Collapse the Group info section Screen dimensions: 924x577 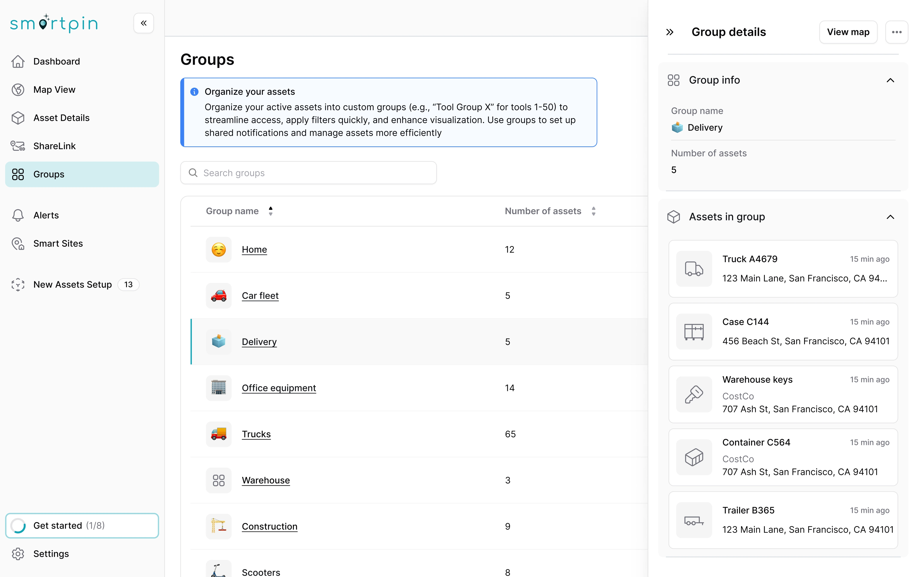[x=890, y=80]
